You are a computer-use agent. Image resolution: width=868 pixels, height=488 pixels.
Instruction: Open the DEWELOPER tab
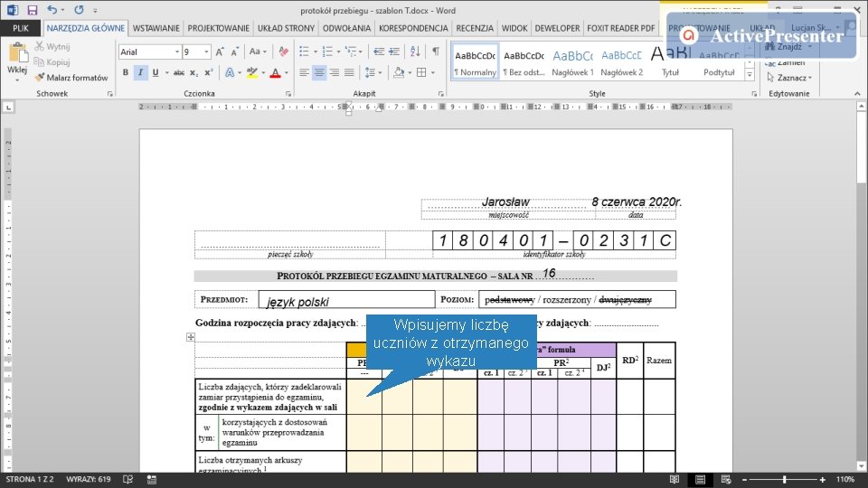557,28
